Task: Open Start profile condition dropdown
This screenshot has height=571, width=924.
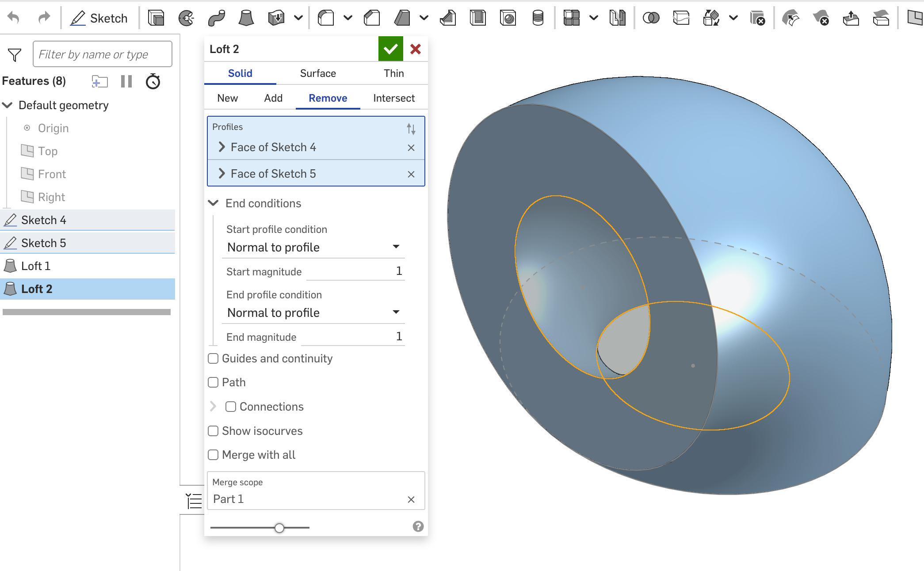Action: click(x=313, y=247)
